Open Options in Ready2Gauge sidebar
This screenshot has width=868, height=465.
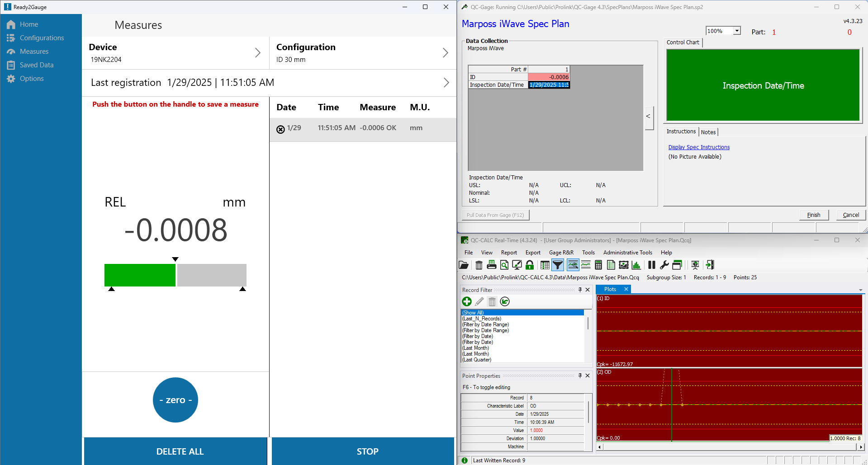click(x=32, y=79)
